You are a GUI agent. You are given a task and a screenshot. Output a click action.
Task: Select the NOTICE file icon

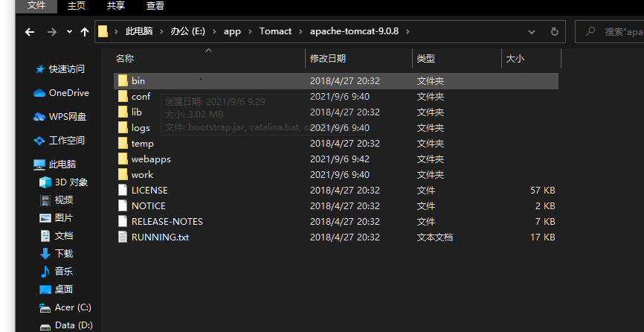(x=123, y=205)
